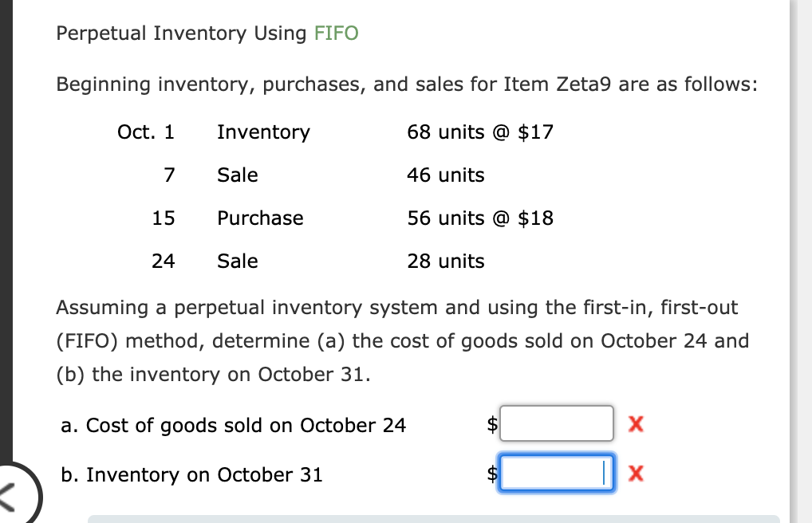
Task: Click the dollar sign before answer a
Action: [492, 425]
